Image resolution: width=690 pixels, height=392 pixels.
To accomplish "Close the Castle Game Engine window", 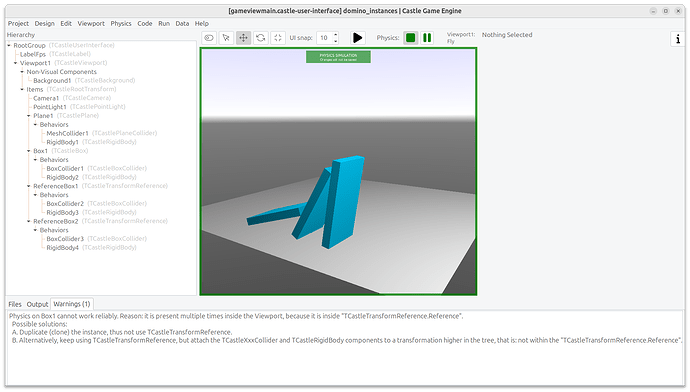I will click(x=678, y=11).
